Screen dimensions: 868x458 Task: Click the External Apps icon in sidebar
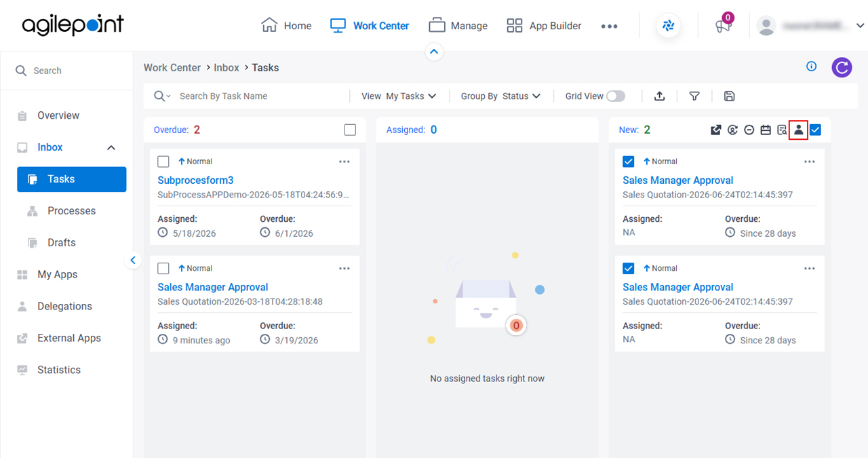[x=22, y=338]
